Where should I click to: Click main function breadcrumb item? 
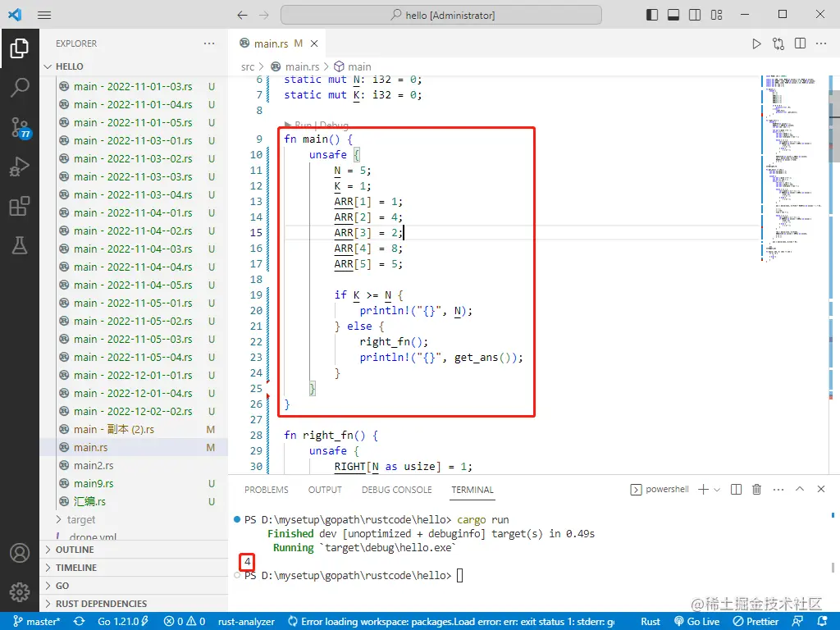pyautogui.click(x=353, y=66)
